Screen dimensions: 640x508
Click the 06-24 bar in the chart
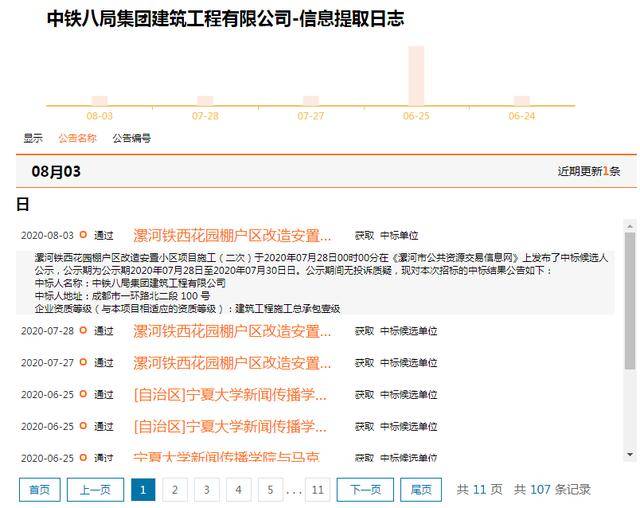tap(522, 101)
